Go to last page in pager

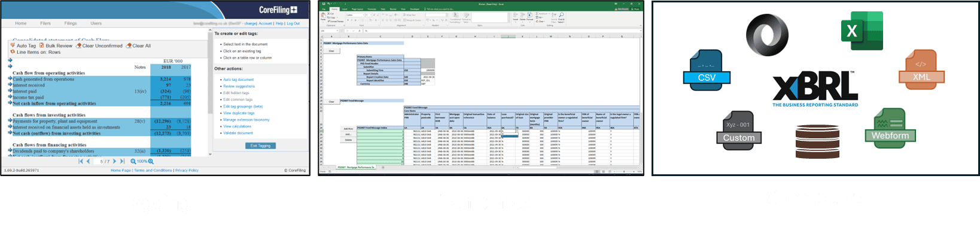click(123, 161)
